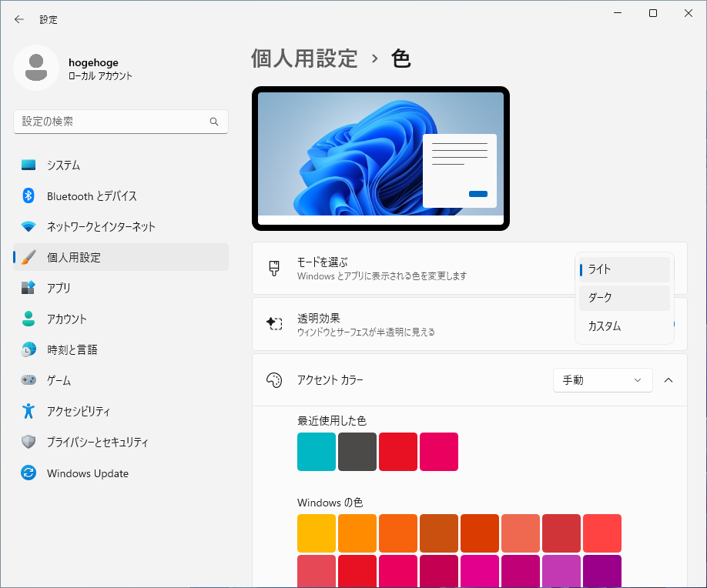Click the アプリ icon in sidebar
Image resolution: width=707 pixels, height=588 pixels.
28,288
